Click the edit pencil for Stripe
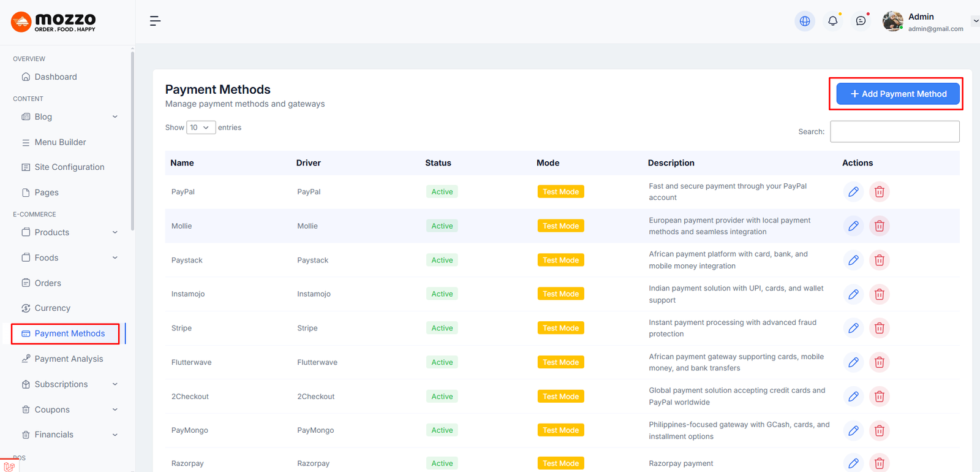 [x=853, y=329]
